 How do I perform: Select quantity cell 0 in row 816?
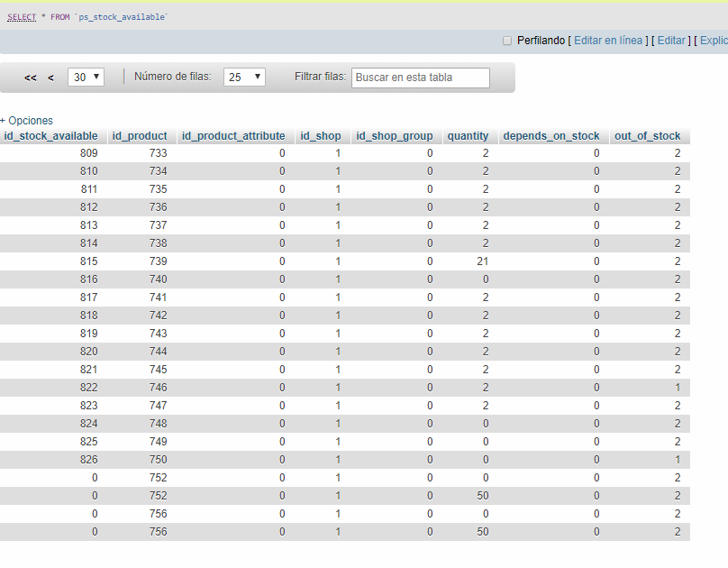pos(486,279)
